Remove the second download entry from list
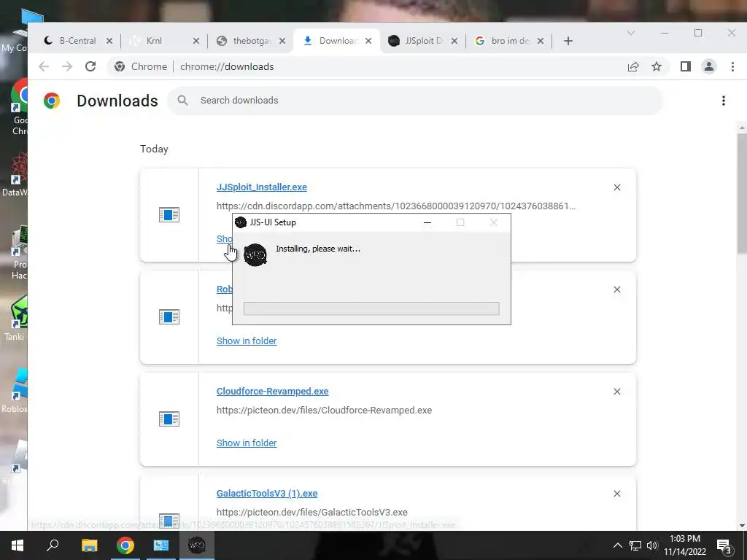The height and width of the screenshot is (560, 747). point(617,289)
